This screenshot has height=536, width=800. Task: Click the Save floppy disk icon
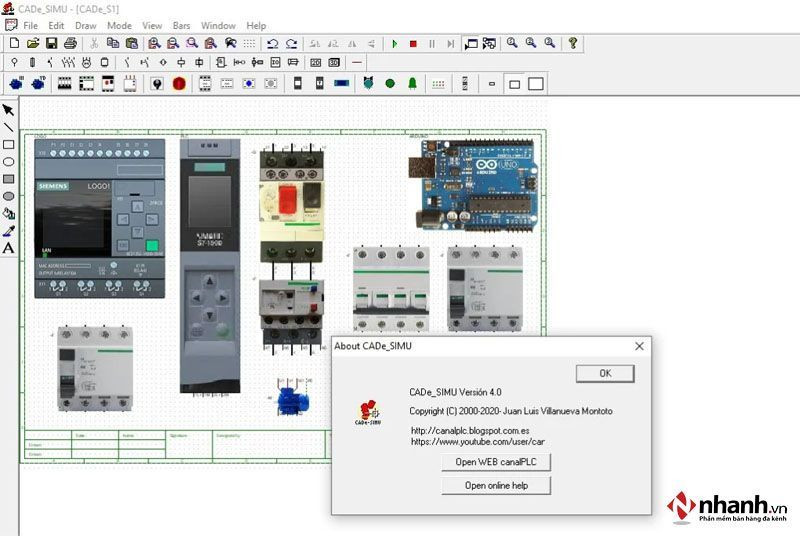52,43
